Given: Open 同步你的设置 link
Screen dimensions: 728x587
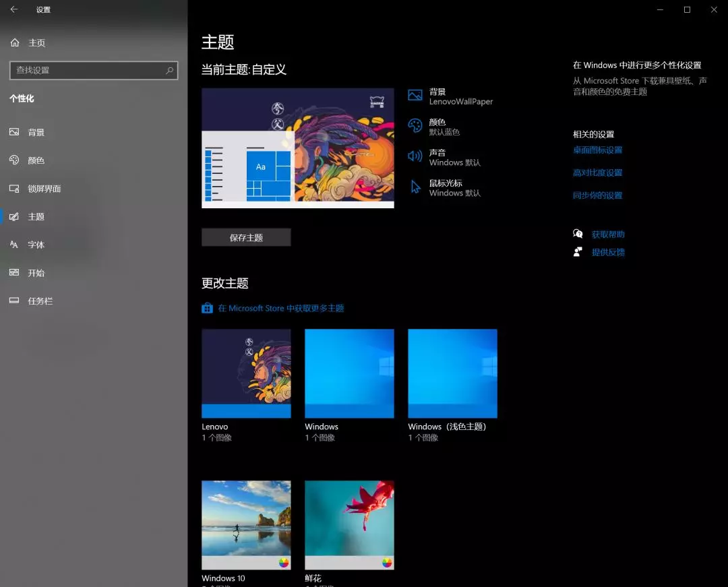Looking at the screenshot, I should (x=597, y=195).
